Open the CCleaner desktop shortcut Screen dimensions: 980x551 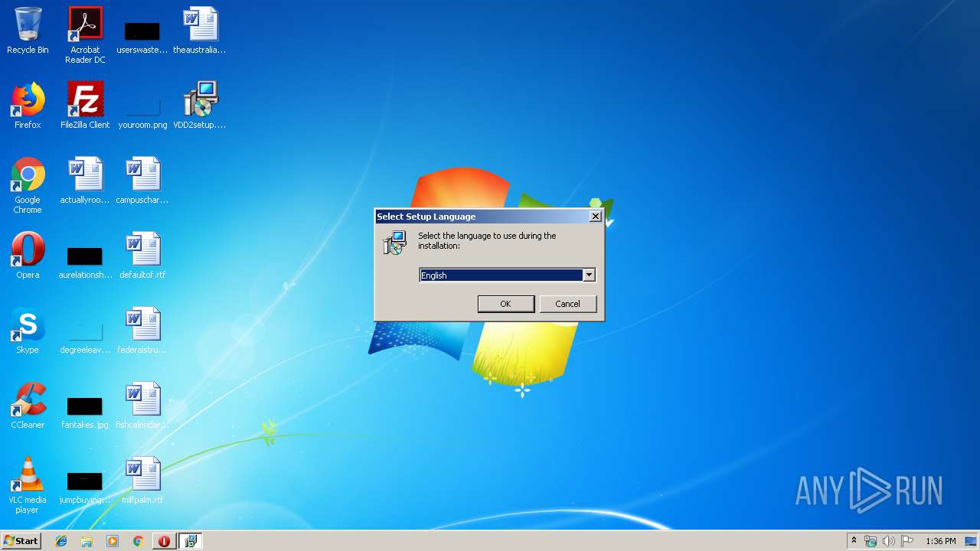coord(28,406)
